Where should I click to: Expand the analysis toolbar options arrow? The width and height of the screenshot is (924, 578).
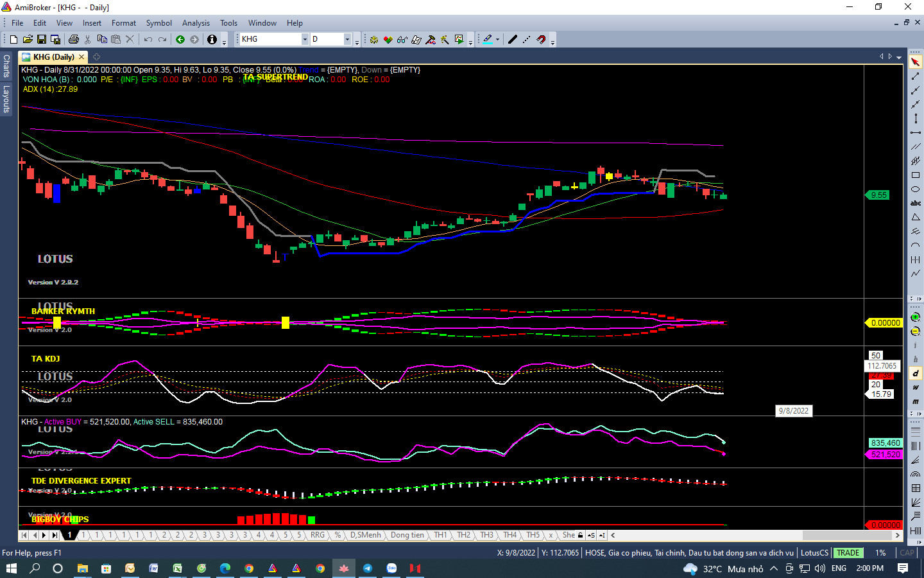pyautogui.click(x=470, y=42)
